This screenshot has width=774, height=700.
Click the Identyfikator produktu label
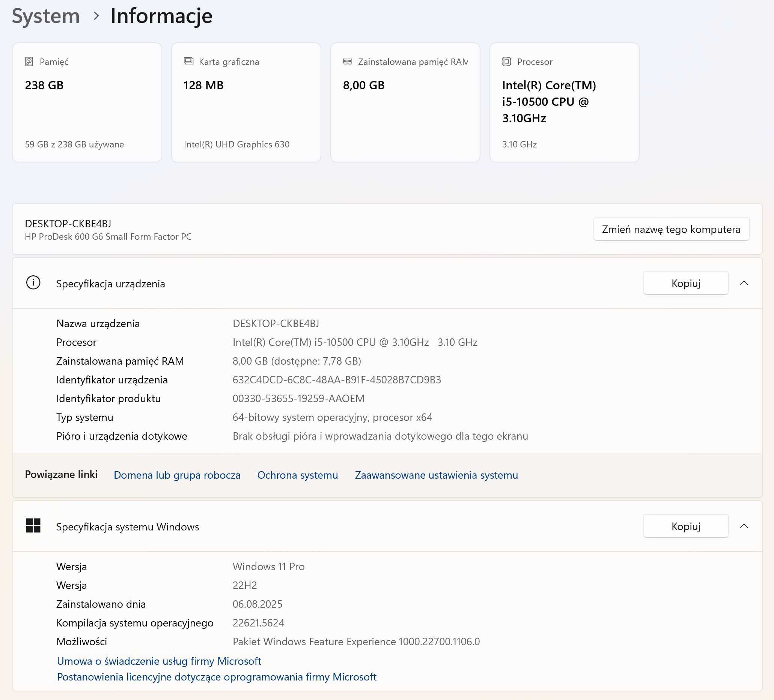(108, 398)
